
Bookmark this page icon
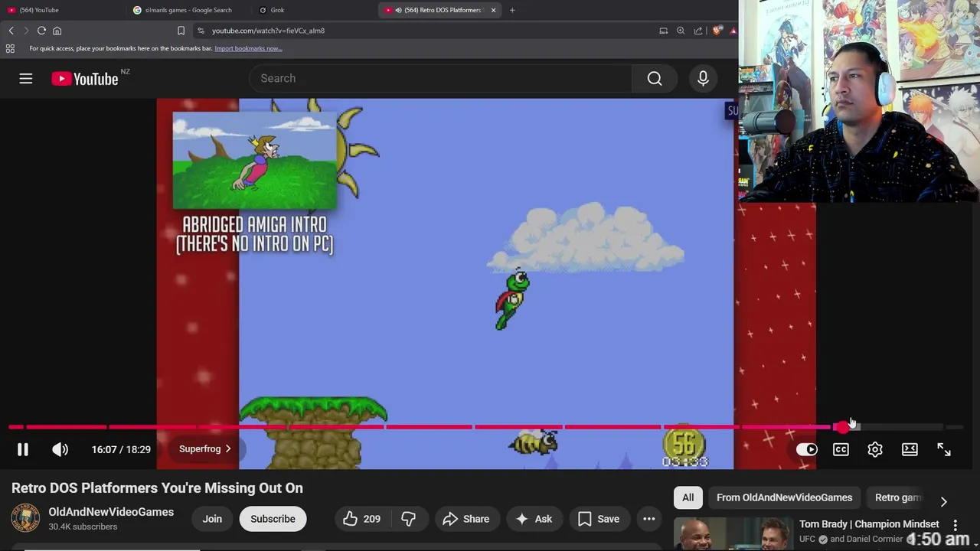pyautogui.click(x=181, y=31)
